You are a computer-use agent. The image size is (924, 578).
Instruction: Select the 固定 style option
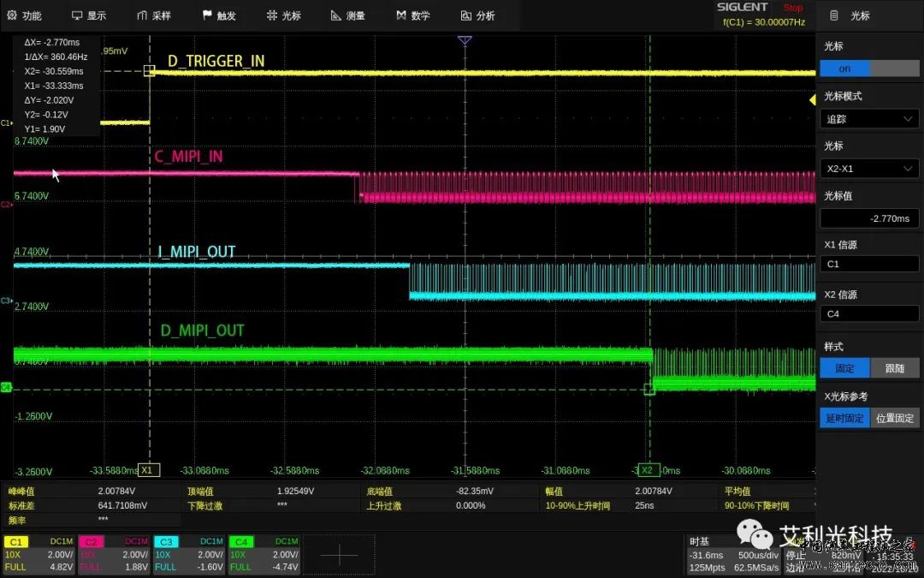844,368
